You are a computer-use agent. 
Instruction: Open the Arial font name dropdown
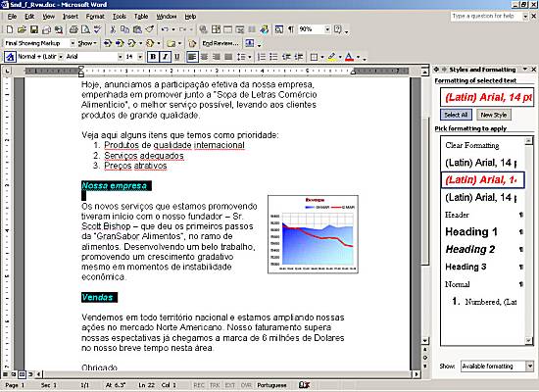(120, 57)
